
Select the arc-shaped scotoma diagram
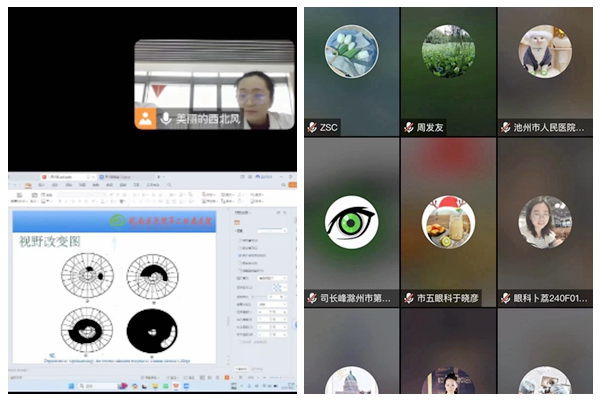coord(152,276)
